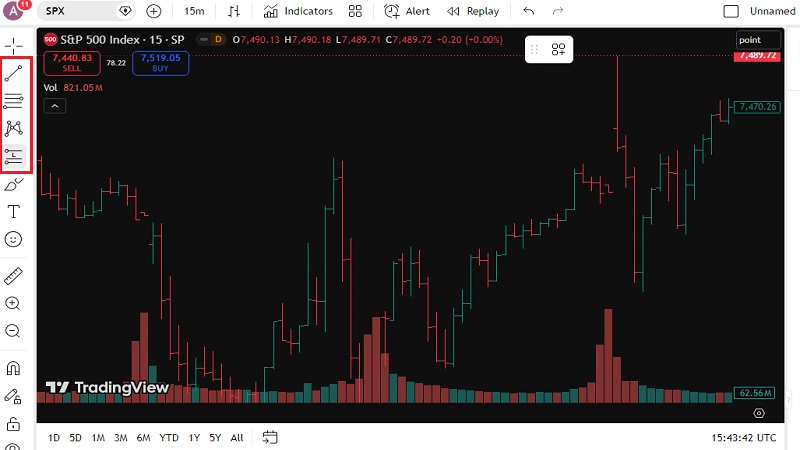Open the forecasting and measurement tools

(14, 156)
